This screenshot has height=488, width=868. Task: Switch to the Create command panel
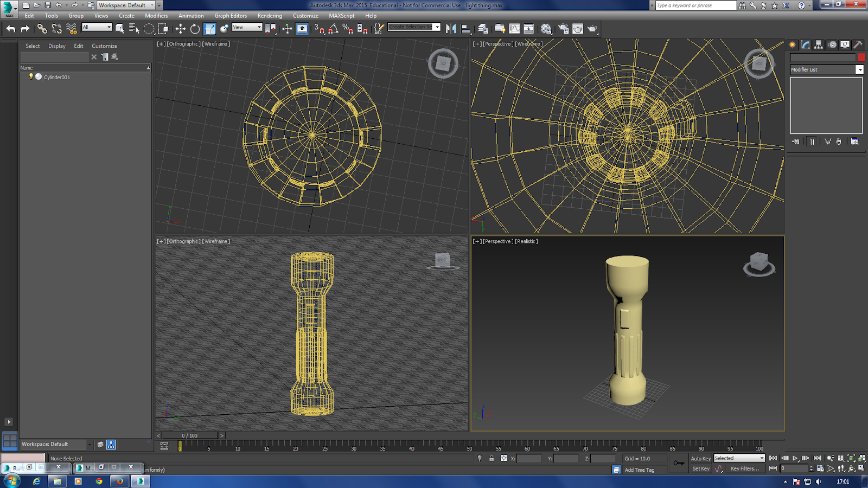click(x=793, y=45)
